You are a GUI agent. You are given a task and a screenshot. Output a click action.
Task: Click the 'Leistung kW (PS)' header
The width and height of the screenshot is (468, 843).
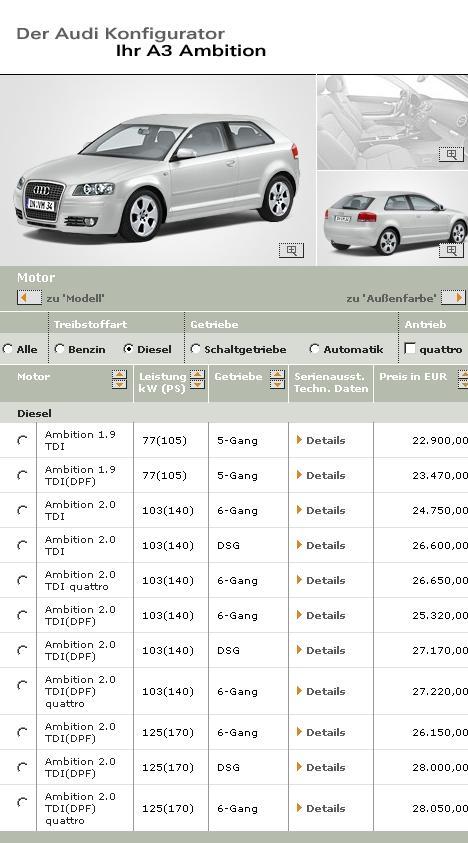click(162, 382)
